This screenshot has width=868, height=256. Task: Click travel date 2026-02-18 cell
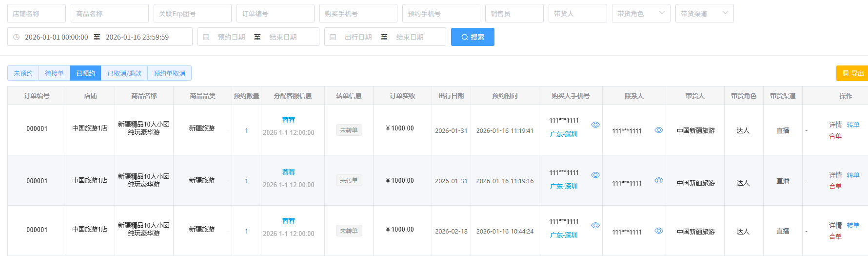(451, 232)
